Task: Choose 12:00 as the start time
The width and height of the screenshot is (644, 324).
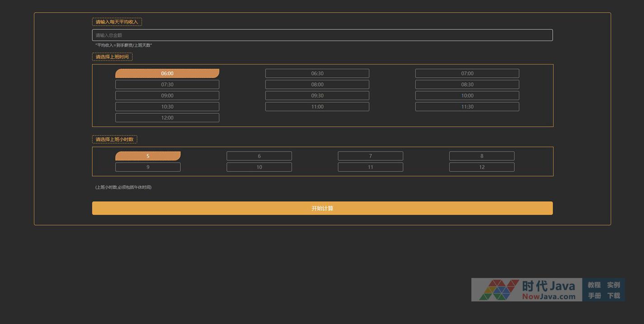Action: pos(167,118)
